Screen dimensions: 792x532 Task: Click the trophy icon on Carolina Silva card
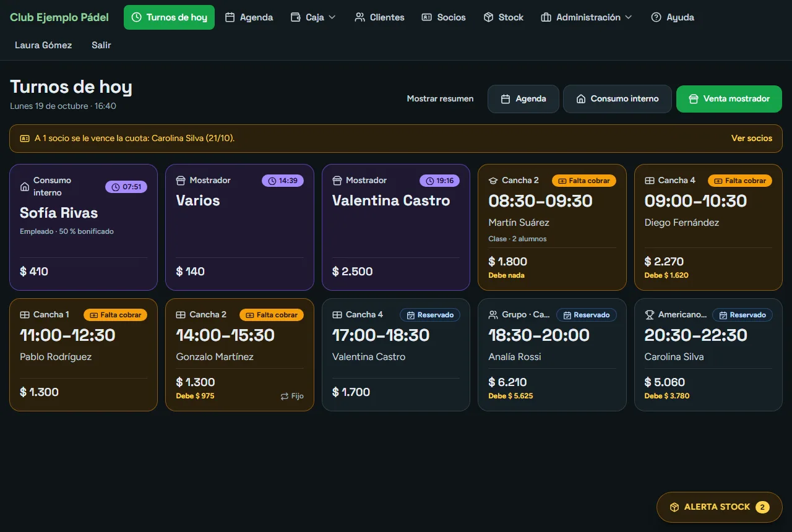pos(650,315)
